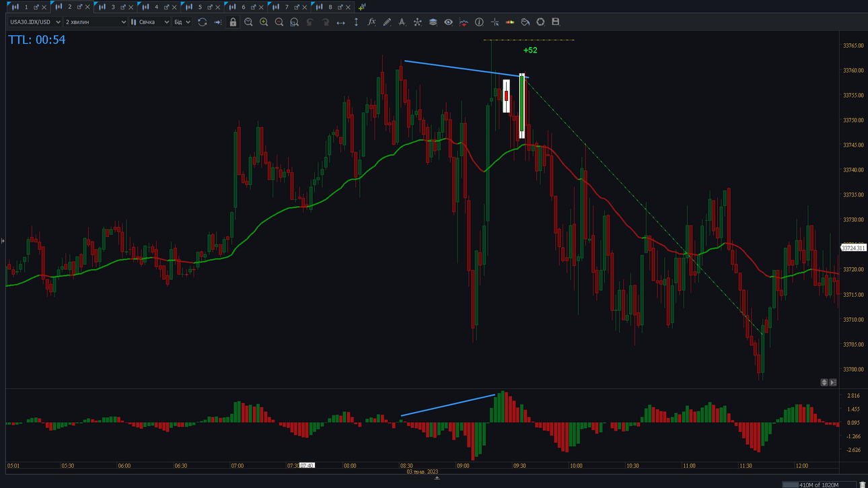This screenshot has width=868, height=488.
Task: Click the vertical scale adjust button
Action: tap(824, 382)
